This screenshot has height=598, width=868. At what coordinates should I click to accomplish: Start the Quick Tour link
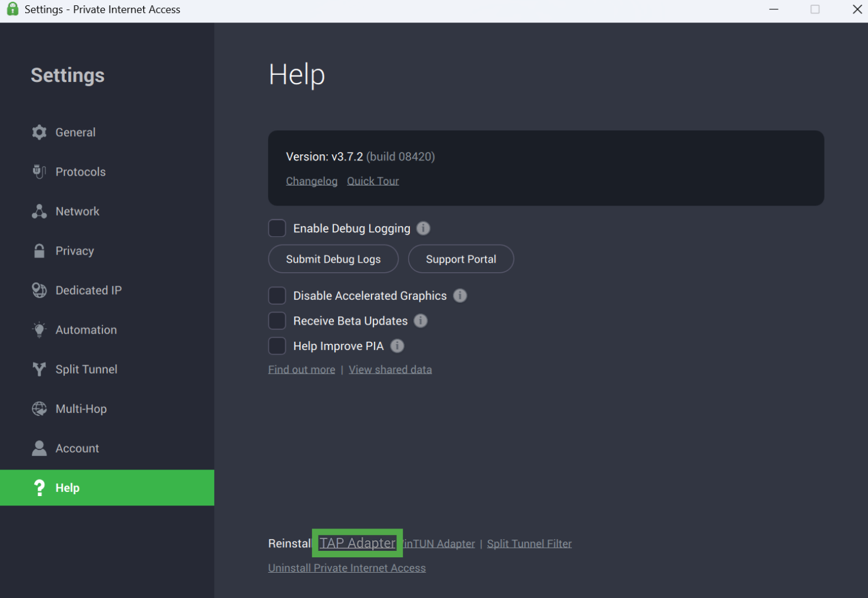373,181
